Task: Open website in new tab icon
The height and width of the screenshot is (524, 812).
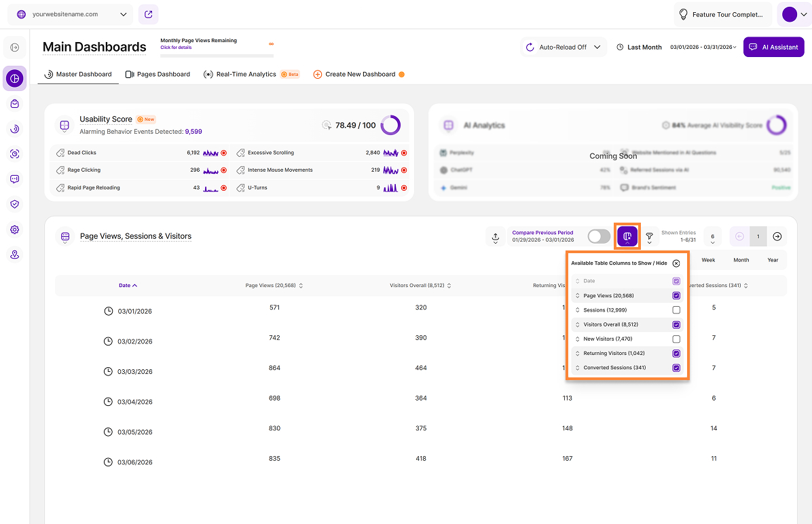Action: tap(149, 14)
